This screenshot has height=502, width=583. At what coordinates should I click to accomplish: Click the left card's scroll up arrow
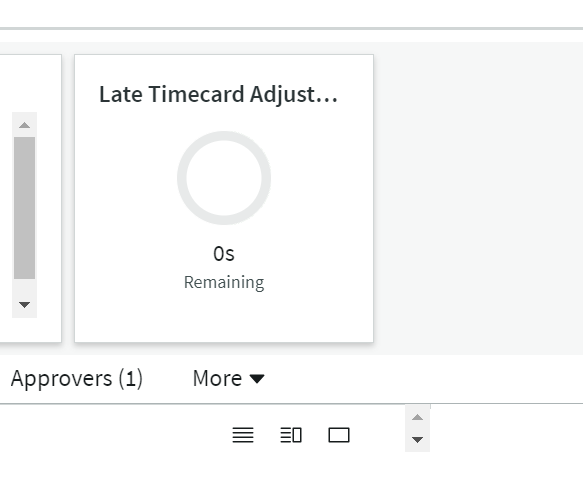25,125
